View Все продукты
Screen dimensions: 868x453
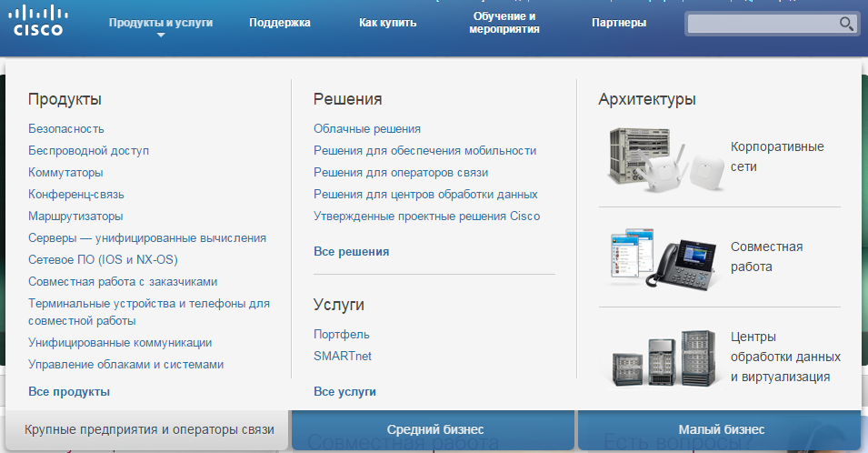69,391
